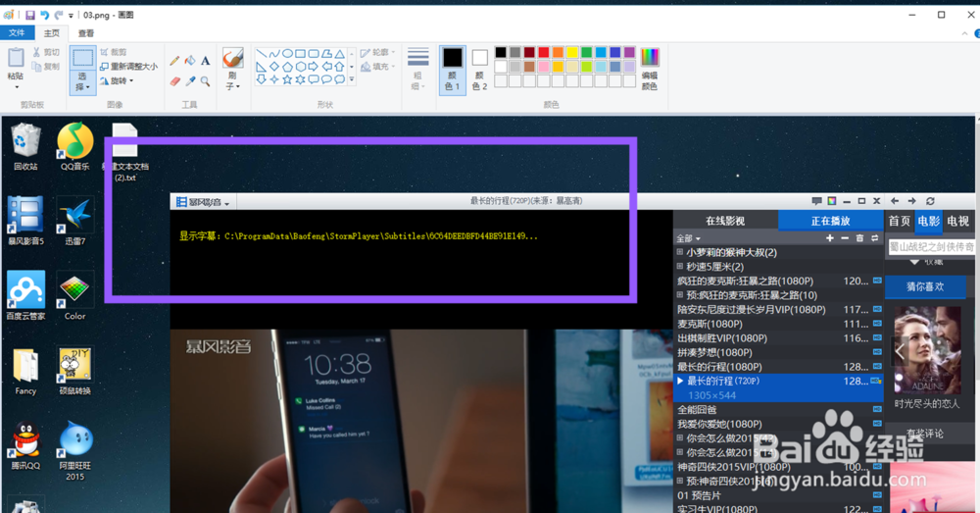The width and height of the screenshot is (980, 513).
Task: Pick the green color swatch in top row
Action: 586,53
